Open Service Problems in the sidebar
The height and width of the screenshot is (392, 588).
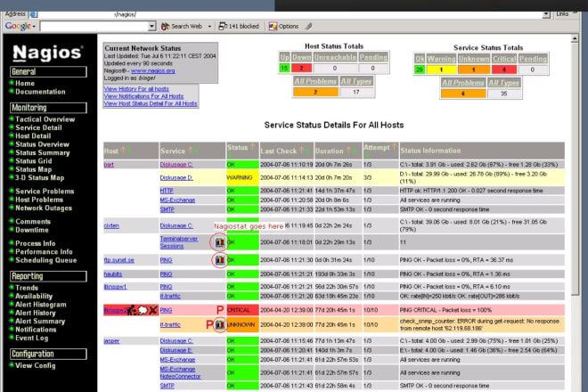coord(45,192)
